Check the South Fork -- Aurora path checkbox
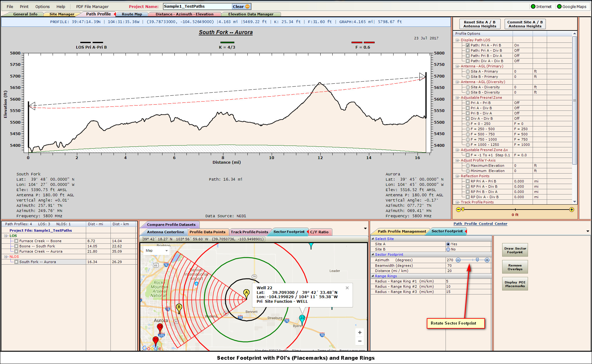Image resolution: width=592 pixels, height=364 pixels. [x=16, y=262]
